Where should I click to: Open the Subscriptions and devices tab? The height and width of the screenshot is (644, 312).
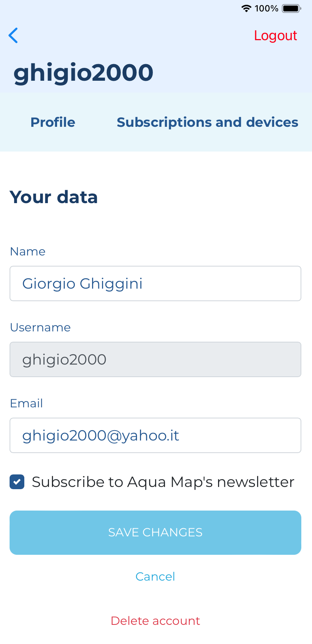[x=207, y=122]
